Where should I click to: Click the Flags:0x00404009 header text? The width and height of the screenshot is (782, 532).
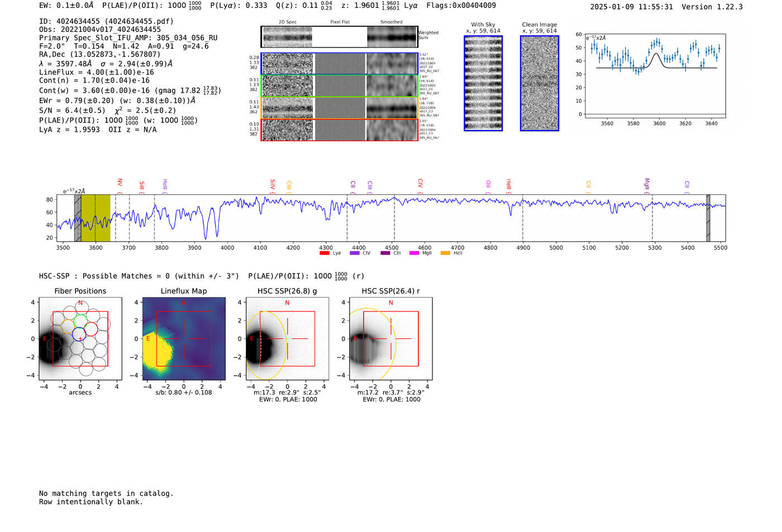coord(461,6)
